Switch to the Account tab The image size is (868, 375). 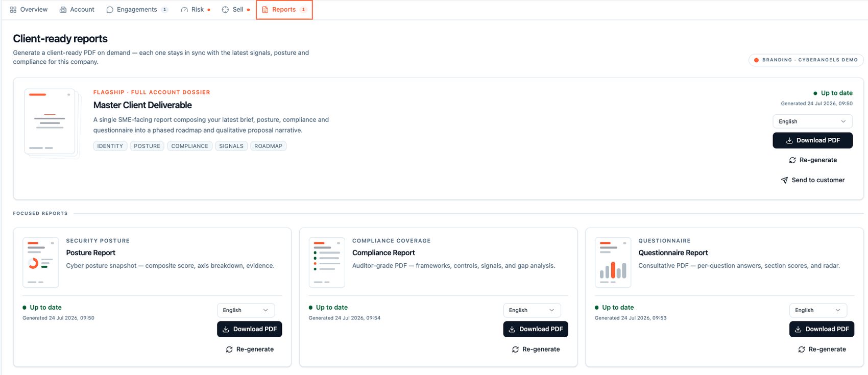[77, 10]
